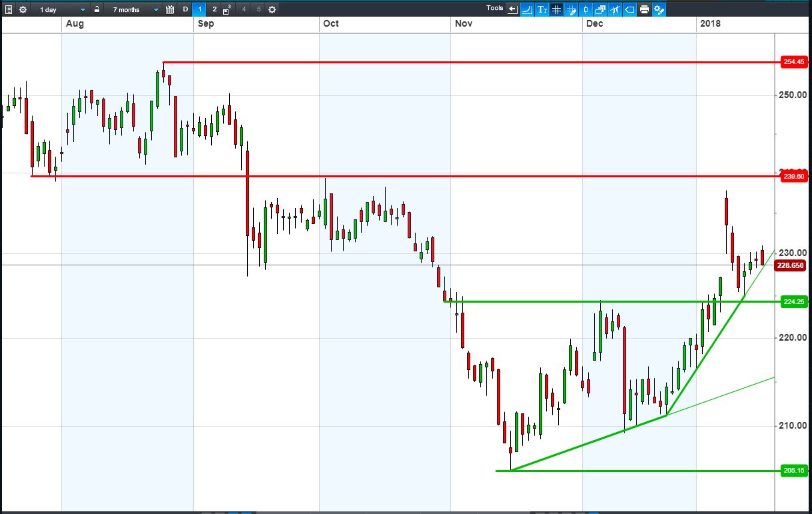Click the Nov month label
The height and width of the screenshot is (514, 812).
[464, 23]
